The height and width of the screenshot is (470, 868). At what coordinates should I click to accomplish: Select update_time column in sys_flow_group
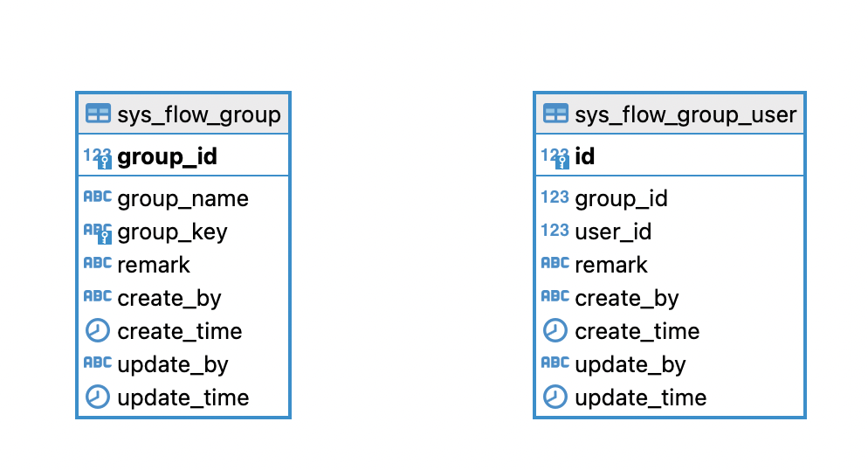[183, 397]
